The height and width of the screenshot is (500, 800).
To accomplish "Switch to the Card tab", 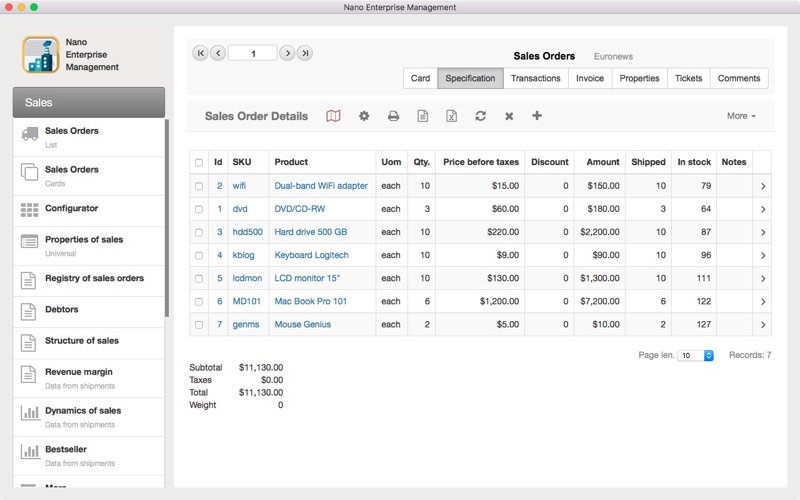I will click(420, 78).
